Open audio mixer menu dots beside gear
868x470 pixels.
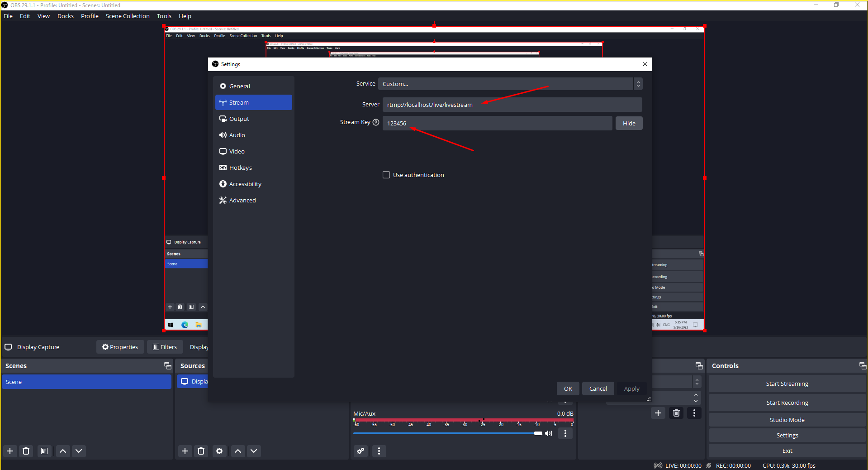tap(379, 451)
